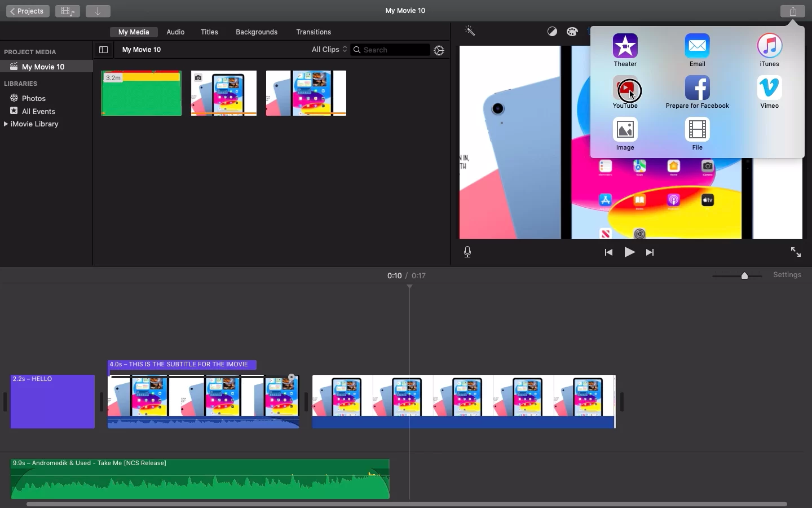Screen dimensions: 812x508
Task: Select the green 3.2m clip thumbnail
Action: point(142,93)
